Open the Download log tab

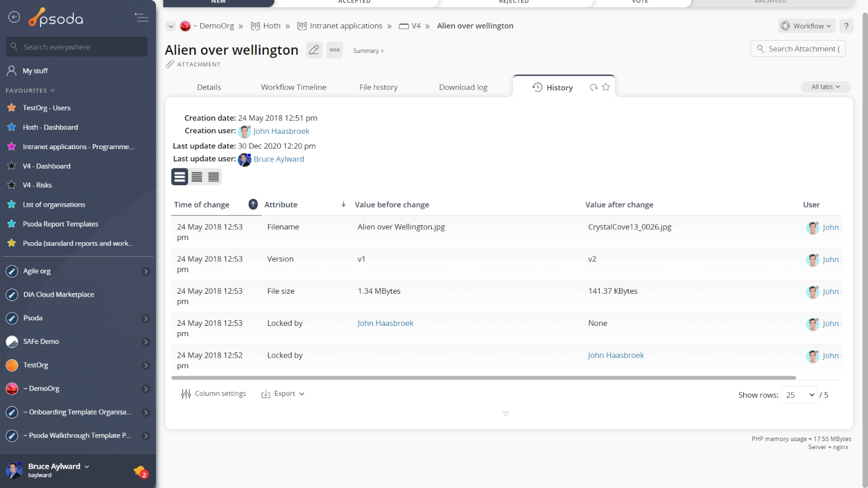pyautogui.click(x=463, y=88)
